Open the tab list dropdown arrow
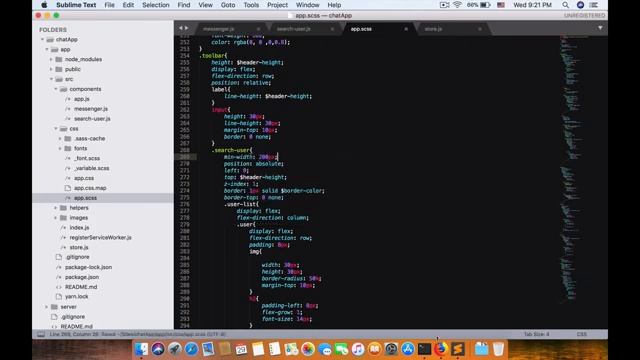Screen dimensions: 640x360 click(x=600, y=28)
